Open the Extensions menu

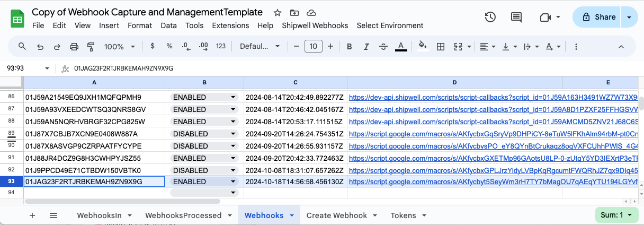[x=230, y=25]
